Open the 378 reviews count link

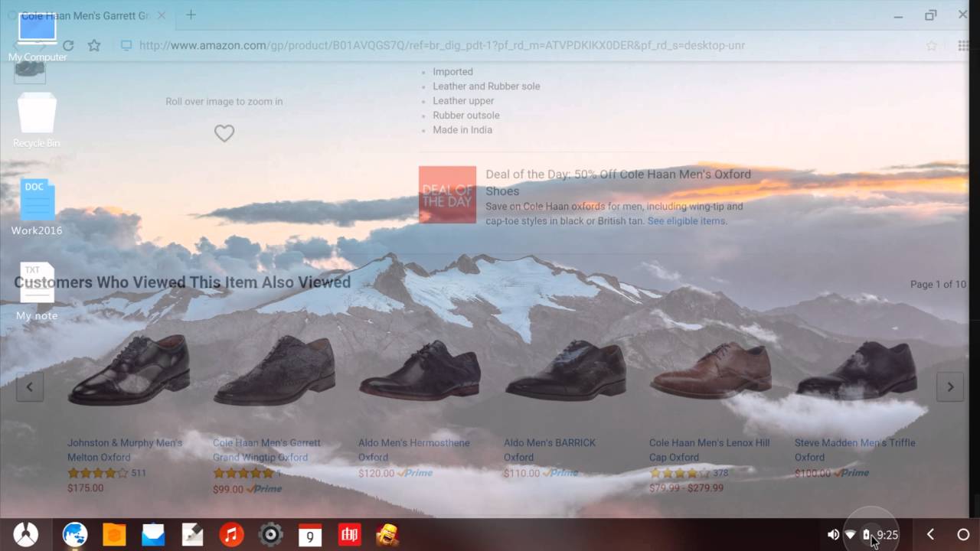[720, 473]
